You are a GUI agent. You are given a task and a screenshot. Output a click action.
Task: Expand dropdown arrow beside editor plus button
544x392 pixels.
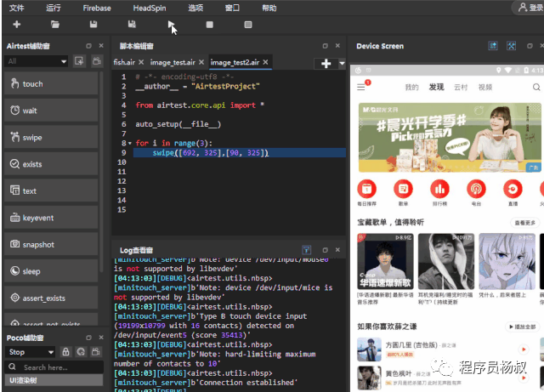[342, 64]
